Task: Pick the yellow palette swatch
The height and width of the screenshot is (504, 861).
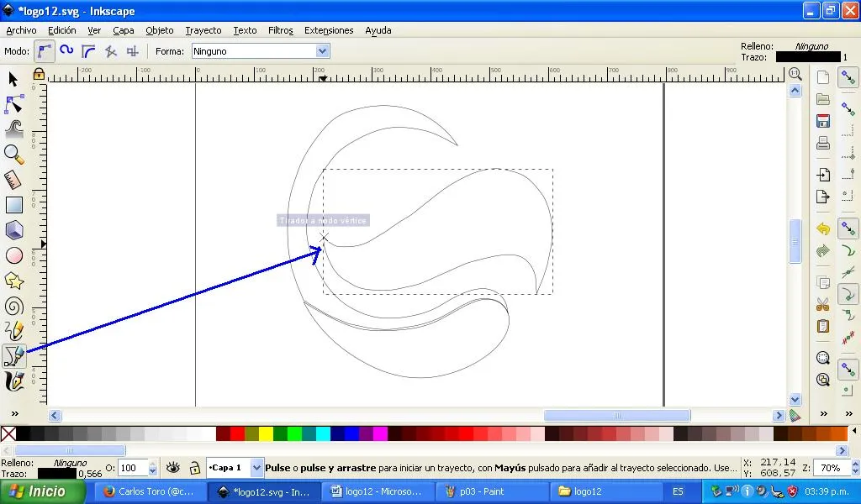Action: pyautogui.click(x=266, y=433)
